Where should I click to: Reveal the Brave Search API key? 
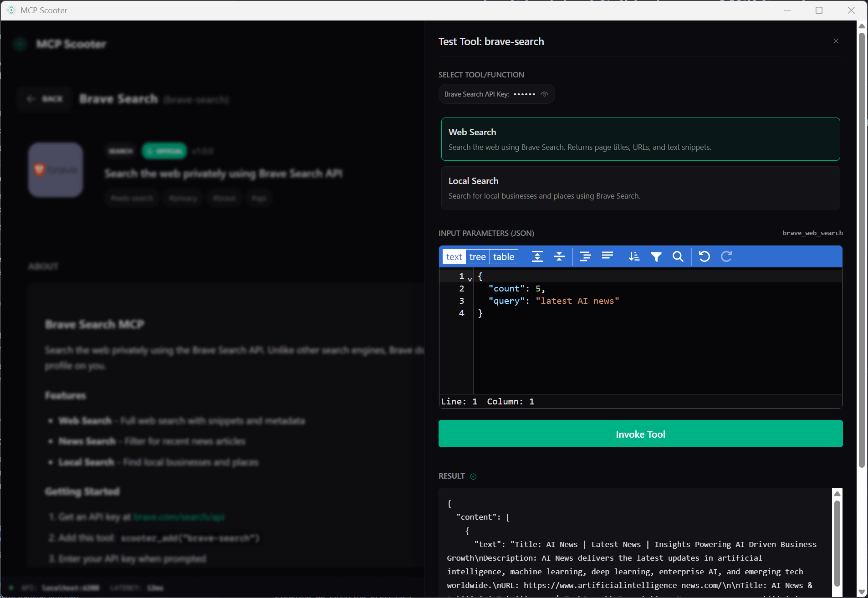[544, 94]
